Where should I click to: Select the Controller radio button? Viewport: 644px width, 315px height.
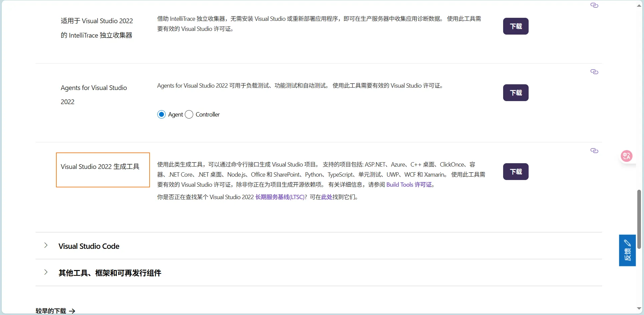coord(189,115)
